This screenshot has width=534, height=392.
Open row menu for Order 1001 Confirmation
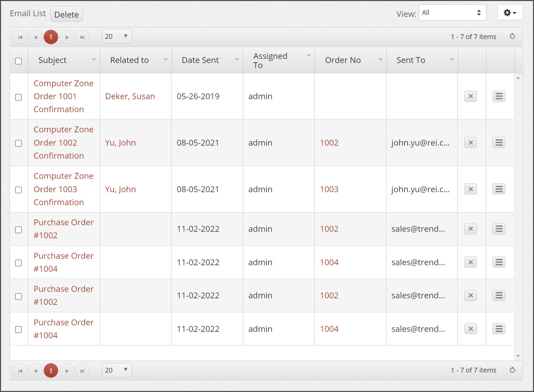(x=499, y=96)
